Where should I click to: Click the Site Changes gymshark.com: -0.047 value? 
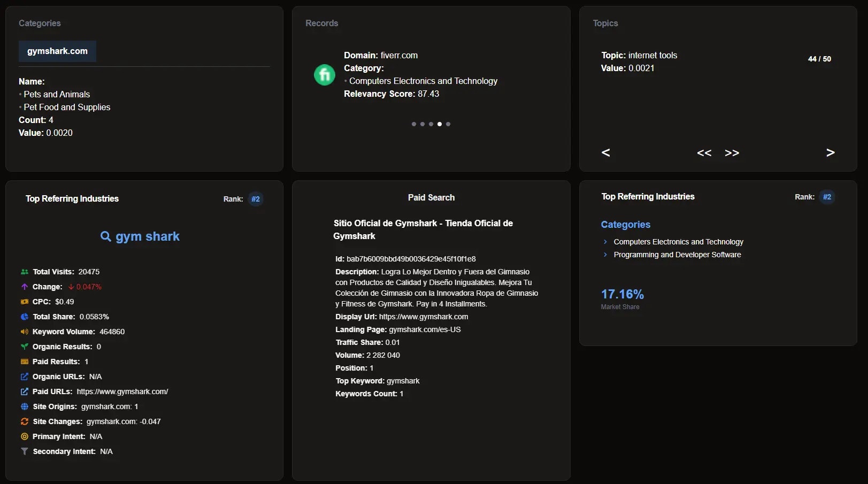tap(124, 421)
